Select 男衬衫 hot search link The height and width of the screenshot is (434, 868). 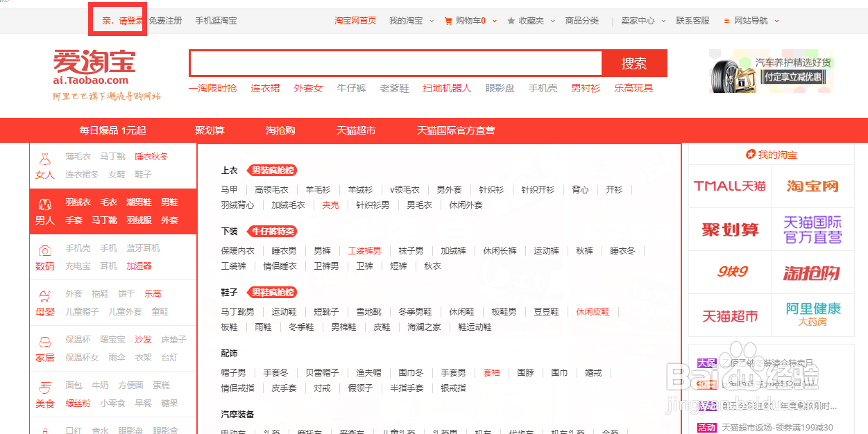tap(586, 88)
